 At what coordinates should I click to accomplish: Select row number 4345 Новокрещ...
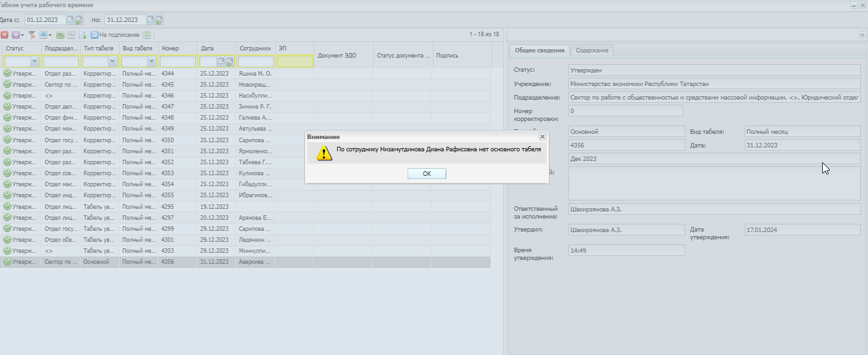tap(245, 84)
